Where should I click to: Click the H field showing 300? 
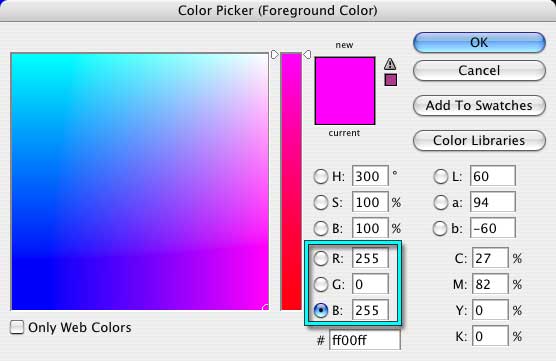[x=370, y=176]
